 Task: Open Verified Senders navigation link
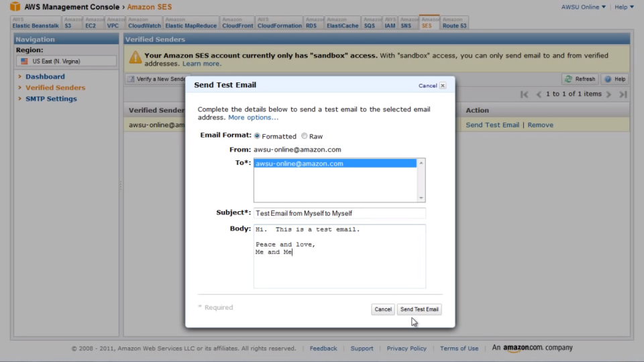coord(56,87)
